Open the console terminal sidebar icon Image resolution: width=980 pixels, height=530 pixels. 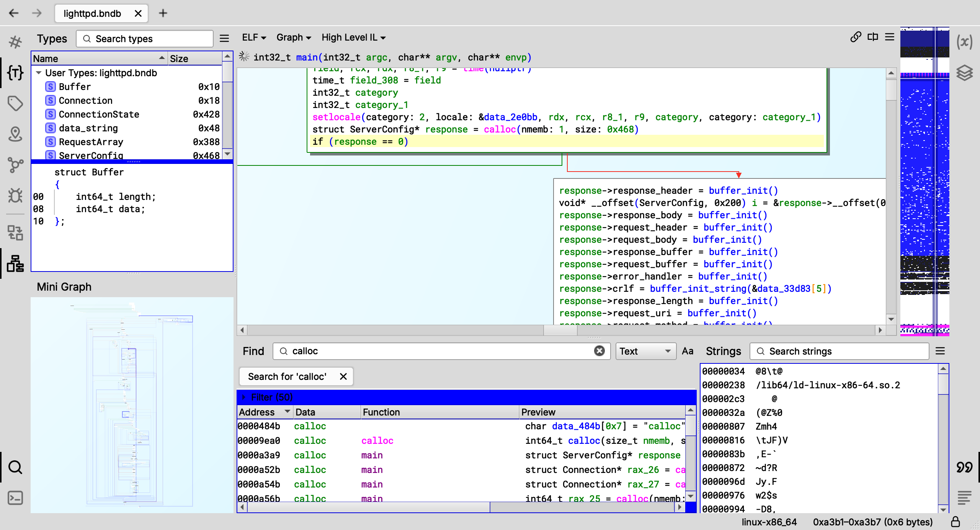click(15, 498)
